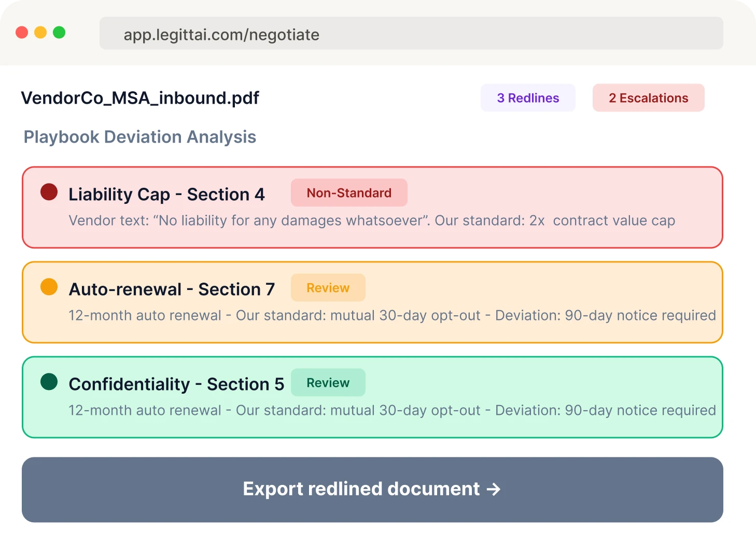Focus the app.legittai.com/negotiate address bar
756x557 pixels.
(x=411, y=34)
